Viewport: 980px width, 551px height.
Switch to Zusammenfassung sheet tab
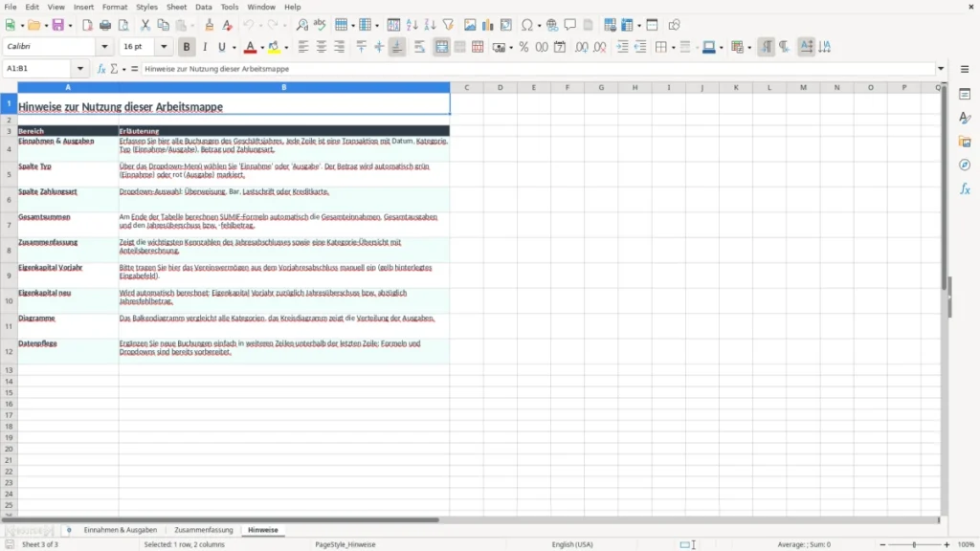[x=204, y=530]
